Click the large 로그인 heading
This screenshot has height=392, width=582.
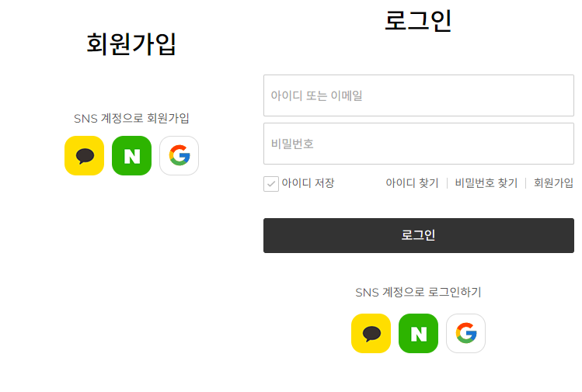418,21
